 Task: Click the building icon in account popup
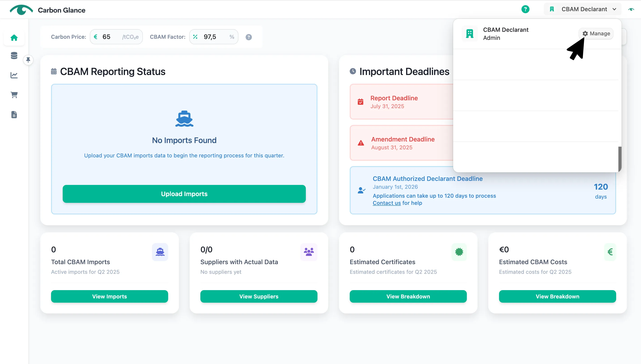click(470, 34)
